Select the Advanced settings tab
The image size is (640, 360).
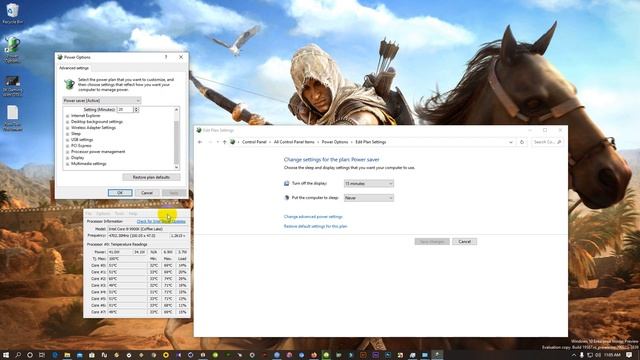74,68
